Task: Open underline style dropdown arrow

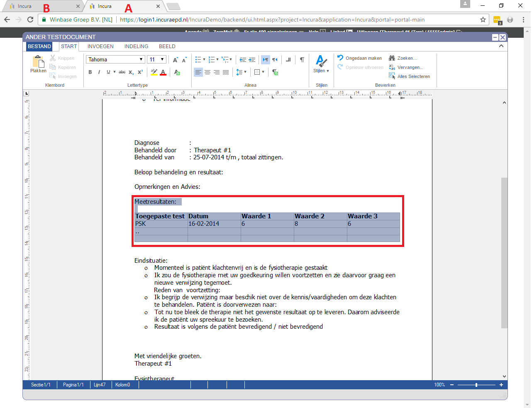Action: click(115, 72)
